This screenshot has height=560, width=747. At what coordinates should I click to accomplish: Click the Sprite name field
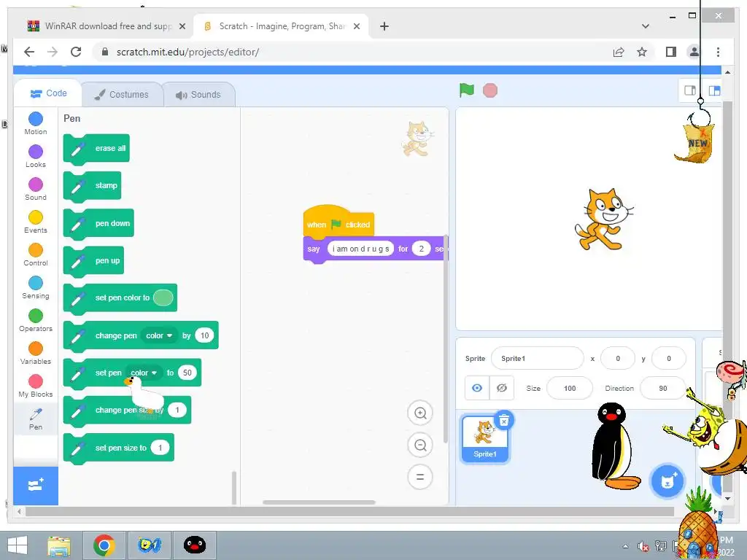pyautogui.click(x=538, y=359)
